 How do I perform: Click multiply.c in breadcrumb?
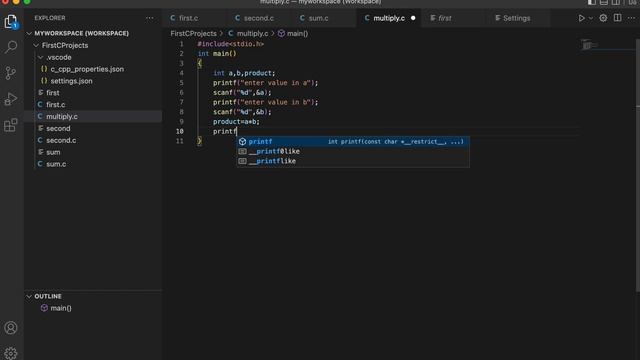click(x=252, y=33)
